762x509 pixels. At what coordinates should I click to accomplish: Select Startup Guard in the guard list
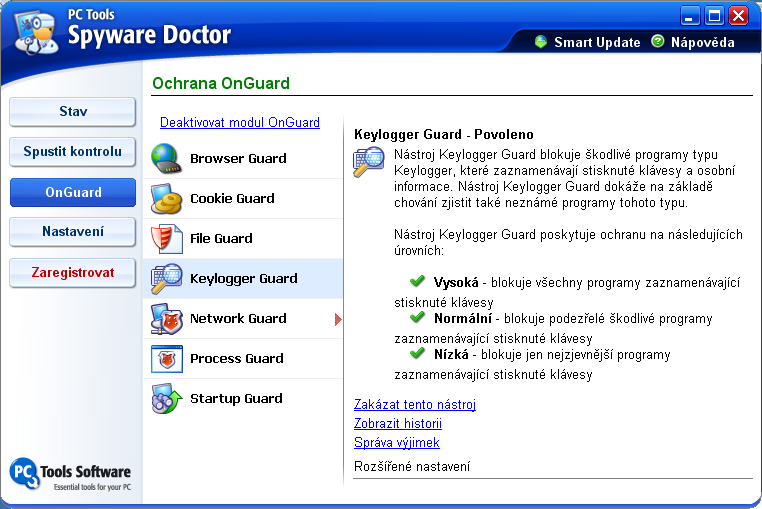click(243, 399)
